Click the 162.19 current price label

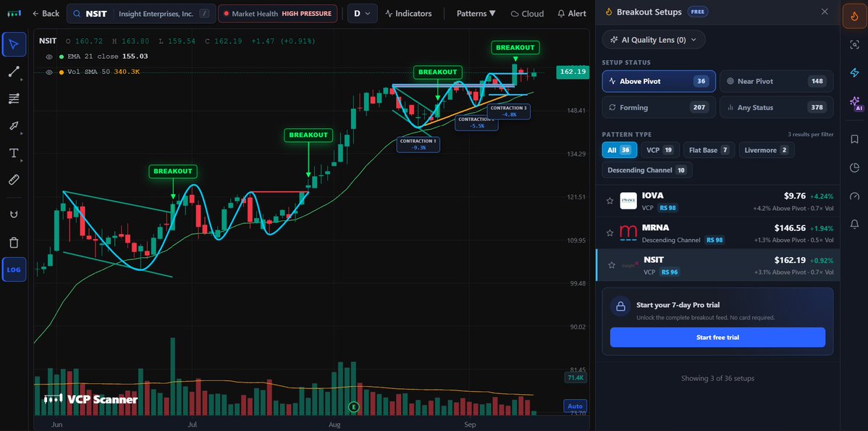pos(573,72)
